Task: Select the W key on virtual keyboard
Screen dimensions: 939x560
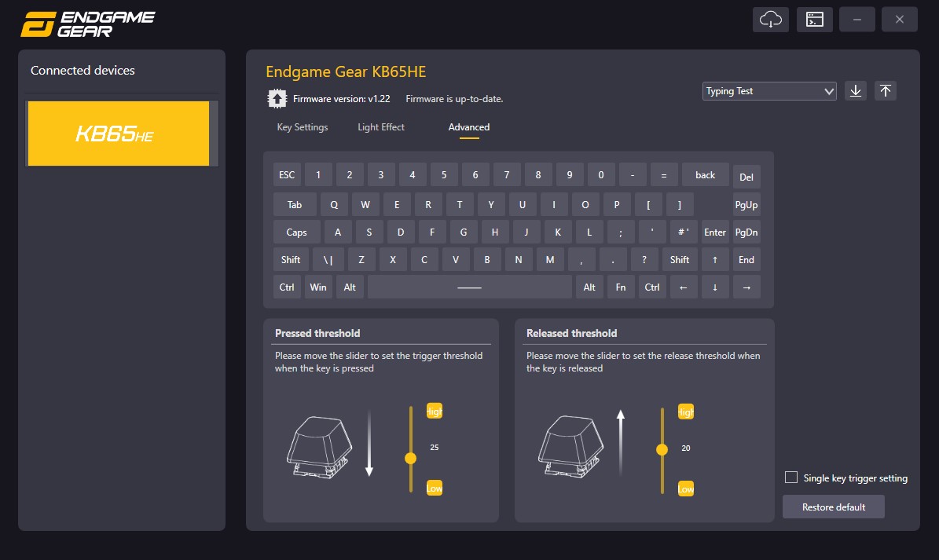Action: 365,205
